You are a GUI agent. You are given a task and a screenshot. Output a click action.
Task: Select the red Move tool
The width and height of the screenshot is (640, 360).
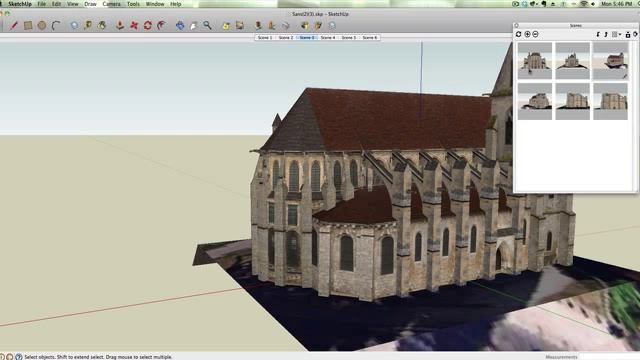(134, 26)
